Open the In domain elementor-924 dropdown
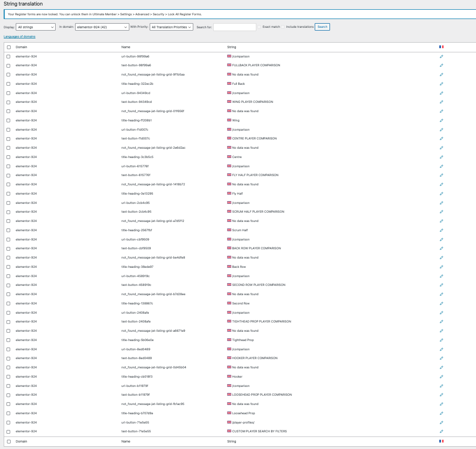 (102, 27)
